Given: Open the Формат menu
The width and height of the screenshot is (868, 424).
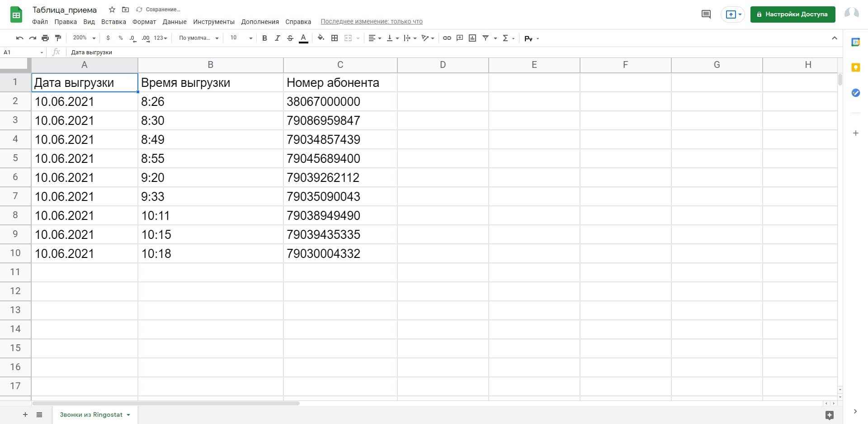Looking at the screenshot, I should [x=144, y=22].
